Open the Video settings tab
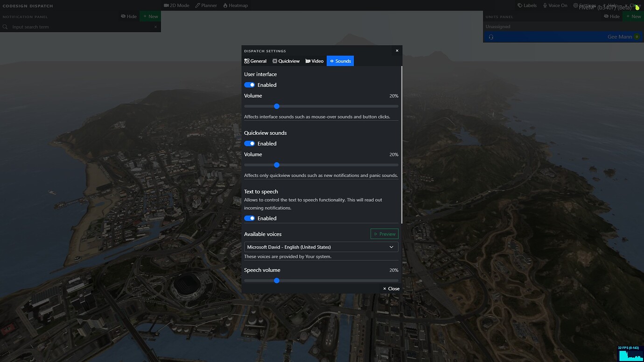This screenshot has height=362, width=644. pyautogui.click(x=314, y=61)
